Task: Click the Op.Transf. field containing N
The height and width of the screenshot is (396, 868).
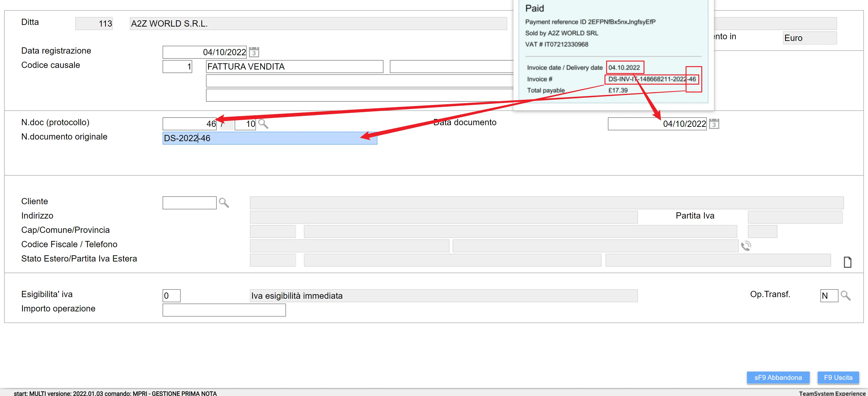Action: click(x=829, y=295)
